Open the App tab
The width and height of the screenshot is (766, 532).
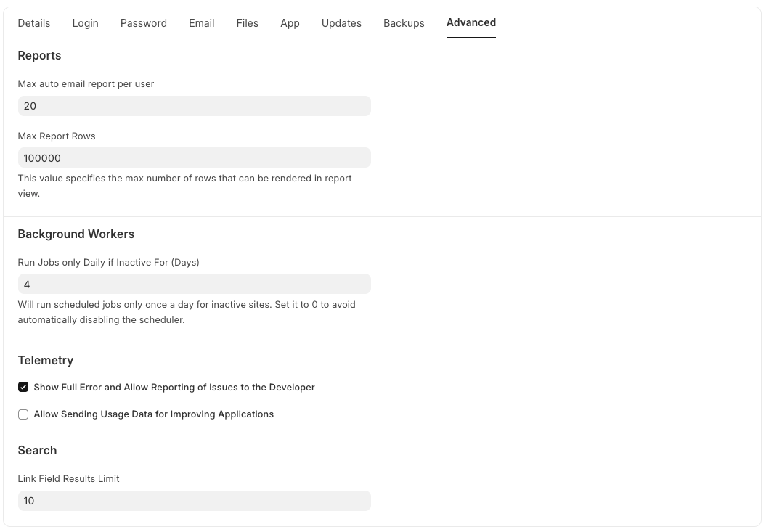pos(290,23)
